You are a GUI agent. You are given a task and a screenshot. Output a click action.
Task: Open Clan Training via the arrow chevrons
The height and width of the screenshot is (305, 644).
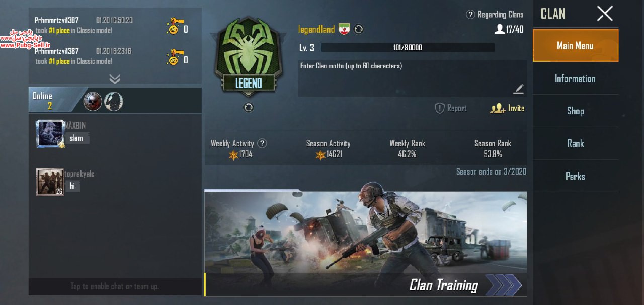[x=504, y=285]
